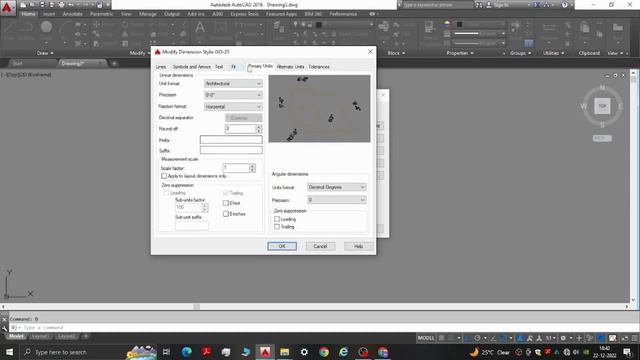
Task: Click into the Suffix input field
Action: click(x=231, y=150)
